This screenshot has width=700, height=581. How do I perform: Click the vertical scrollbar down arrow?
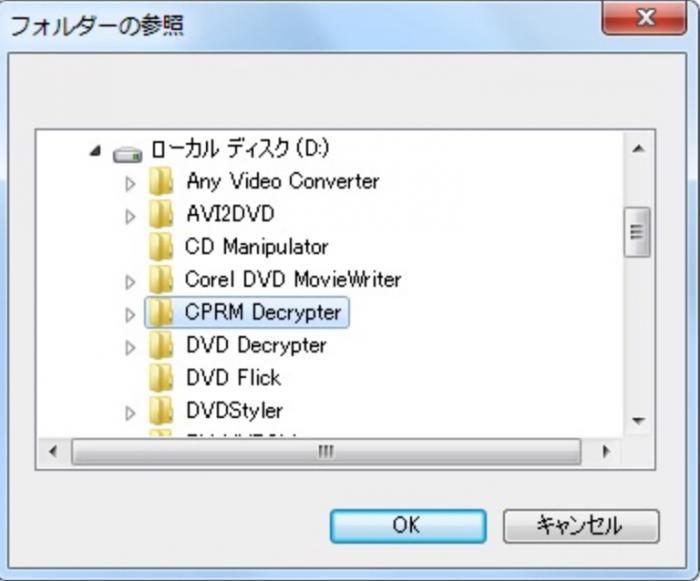638,420
